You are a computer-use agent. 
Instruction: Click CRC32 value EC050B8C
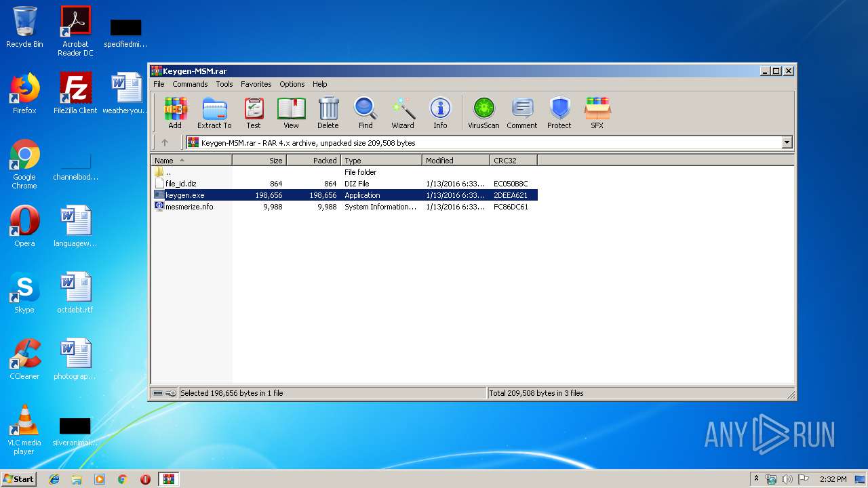(511, 184)
